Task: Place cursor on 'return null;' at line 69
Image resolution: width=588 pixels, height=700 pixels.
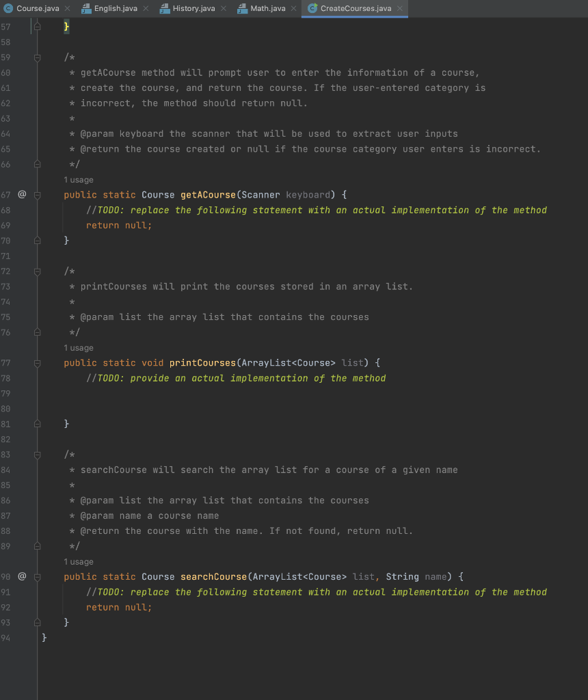Action: [x=119, y=226]
